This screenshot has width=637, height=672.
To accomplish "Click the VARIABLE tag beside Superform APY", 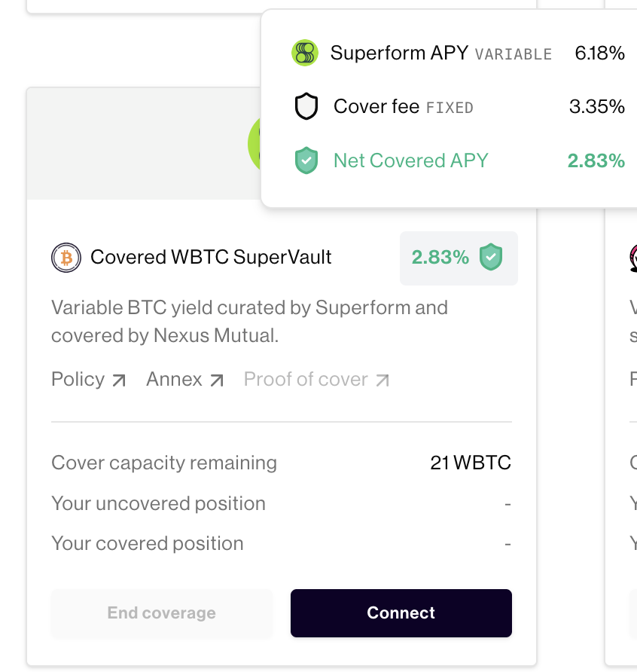I will tap(514, 54).
